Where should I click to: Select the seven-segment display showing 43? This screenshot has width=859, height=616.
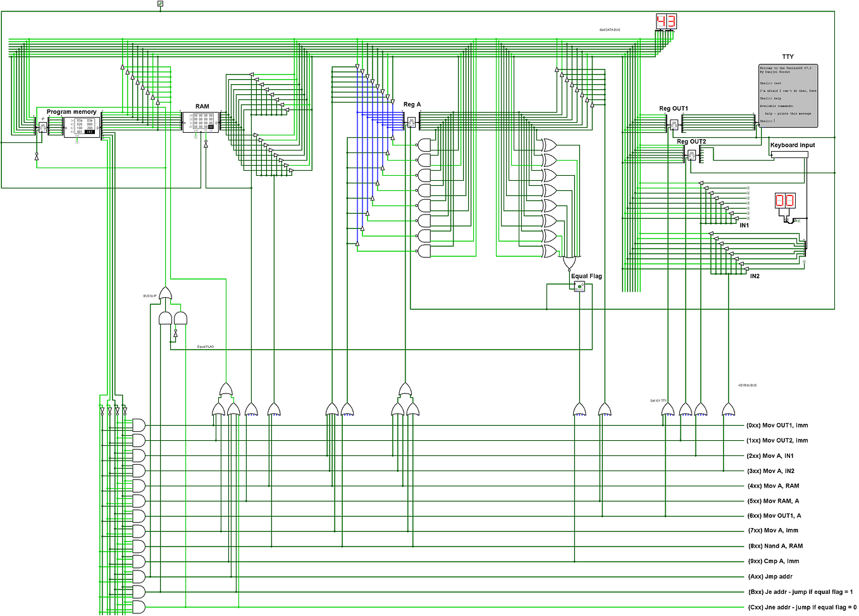click(x=665, y=22)
